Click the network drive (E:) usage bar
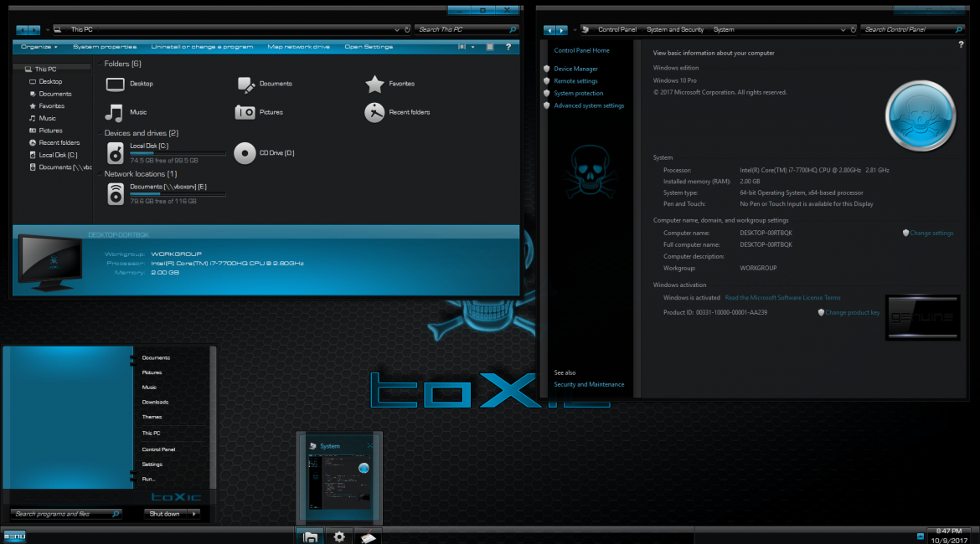The height and width of the screenshot is (544, 980). 178,194
